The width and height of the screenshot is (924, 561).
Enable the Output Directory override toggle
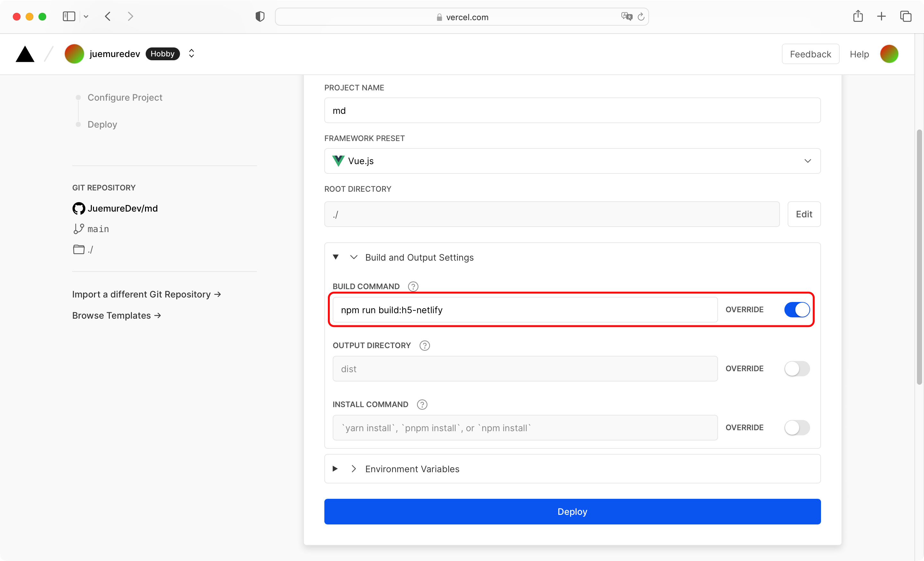(797, 368)
